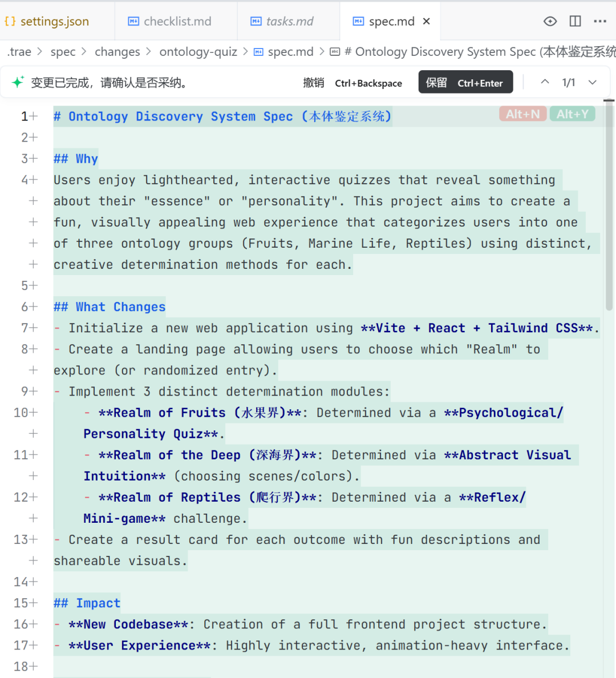
Task: Click the AI sparkle icon
Action: coord(18,82)
